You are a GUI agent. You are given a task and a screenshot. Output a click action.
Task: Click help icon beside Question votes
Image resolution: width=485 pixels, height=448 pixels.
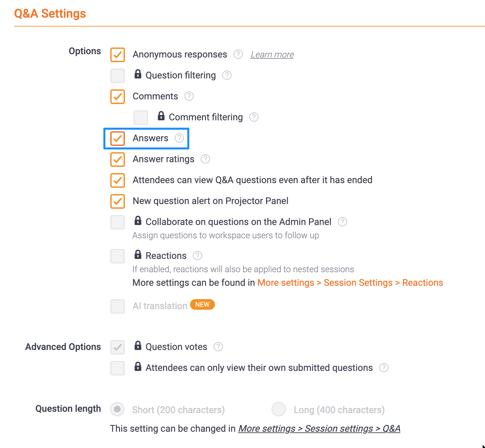coord(218,347)
